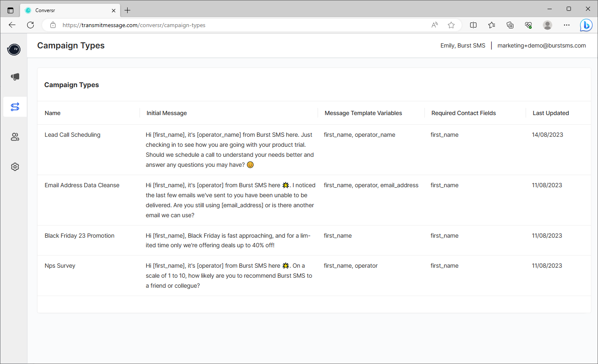This screenshot has height=364, width=598.
Task: Click the Email Address Data Cleanse 11/08/2023 date
Action: coord(547,185)
